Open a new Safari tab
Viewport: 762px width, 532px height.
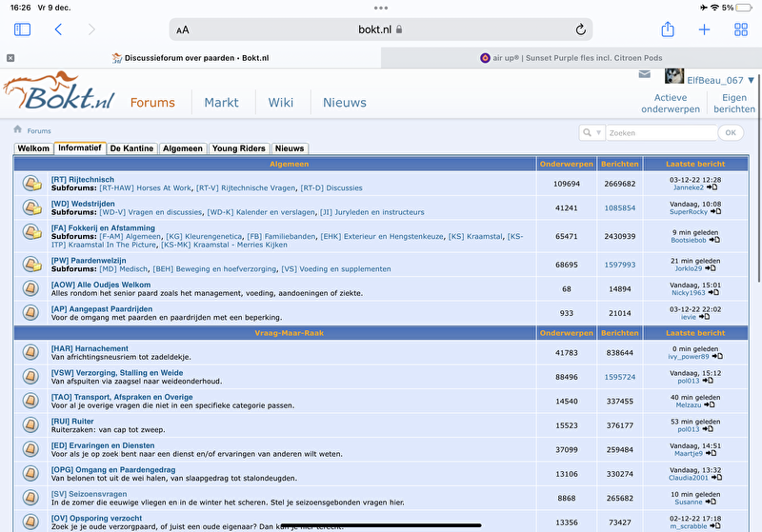(704, 30)
